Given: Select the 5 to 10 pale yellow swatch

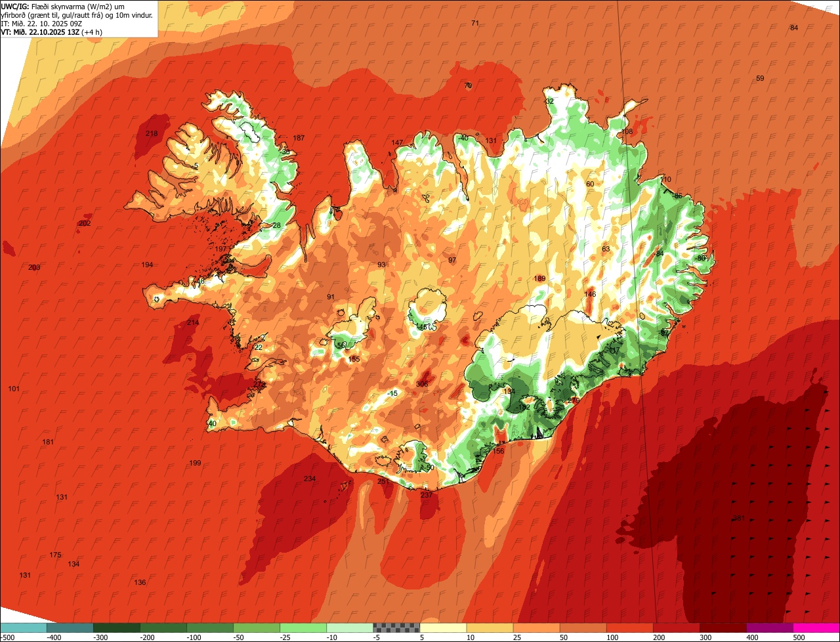Looking at the screenshot, I should [x=443, y=628].
